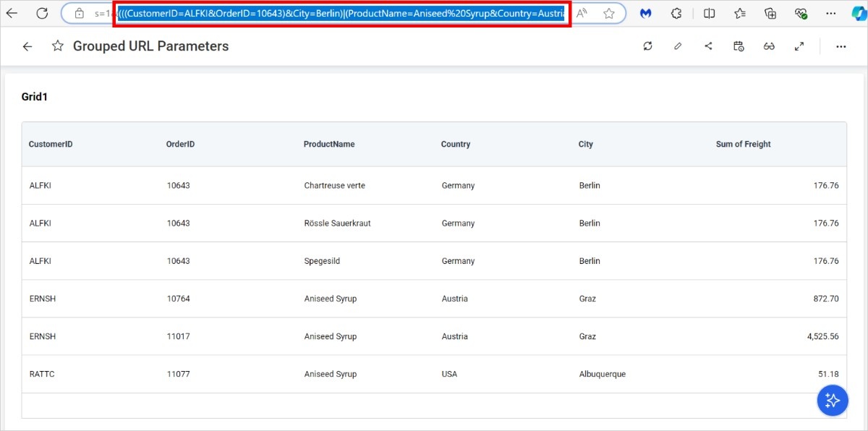This screenshot has height=431, width=868.
Task: Open the blue AI assistant floating button
Action: [832, 400]
